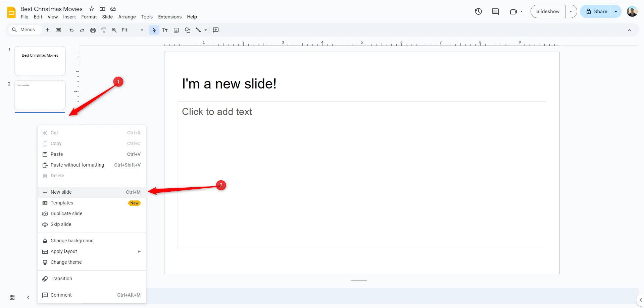Screen dimensions: 644x308
Task: Add a comment from toolbar icon
Action: click(x=216, y=30)
